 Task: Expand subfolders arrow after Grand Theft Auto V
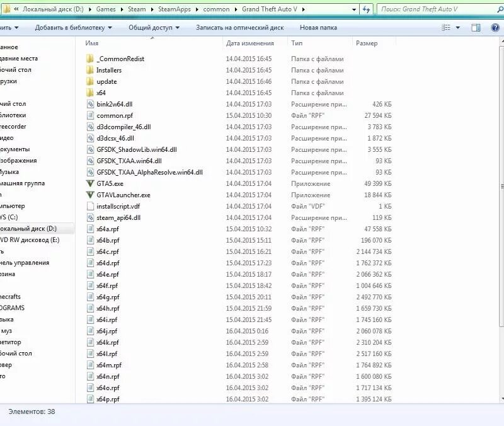point(303,9)
